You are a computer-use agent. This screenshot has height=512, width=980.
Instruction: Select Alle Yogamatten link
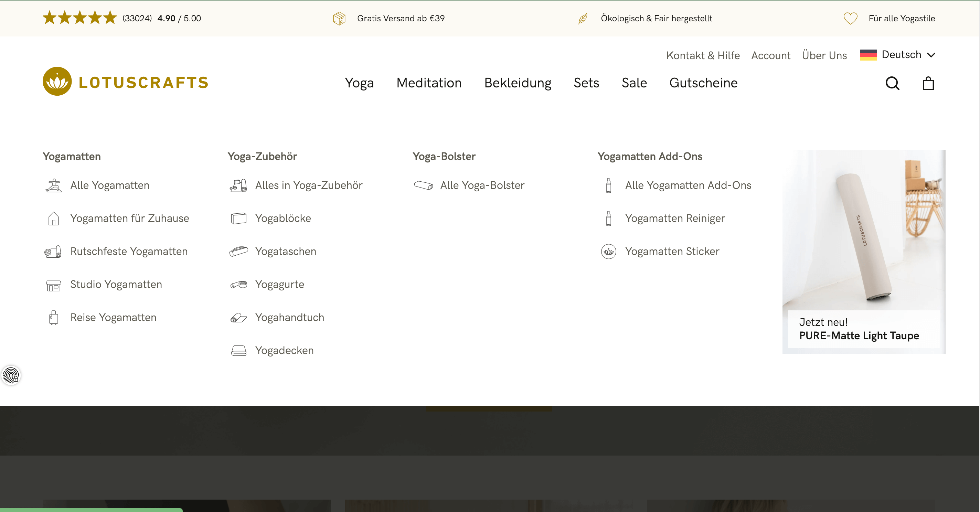[x=109, y=185]
